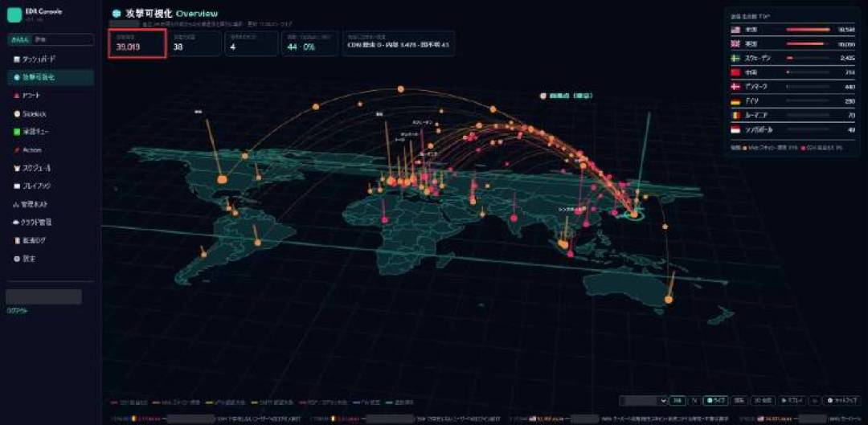Click the Sweden attack count bar
The width and height of the screenshot is (868, 425).
coord(808,58)
